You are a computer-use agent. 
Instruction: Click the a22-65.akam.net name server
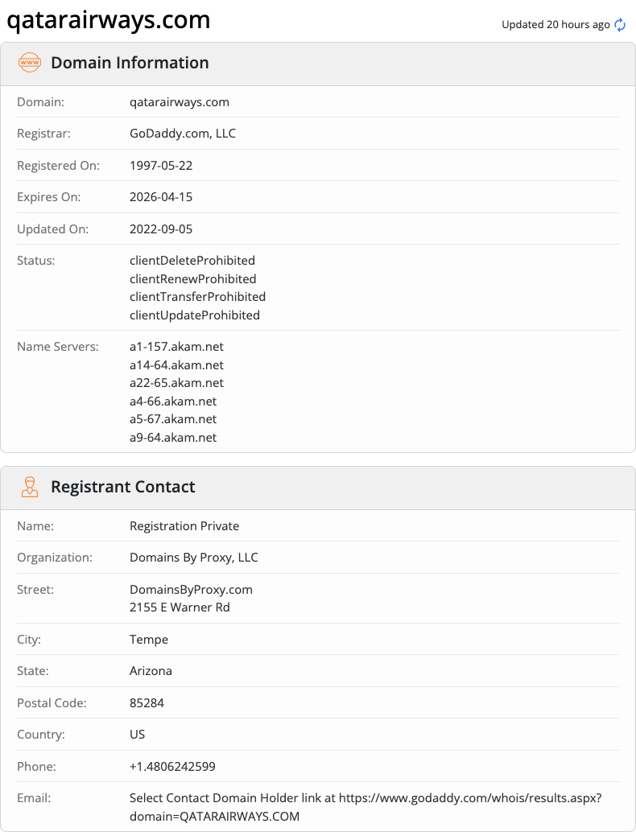click(x=176, y=383)
